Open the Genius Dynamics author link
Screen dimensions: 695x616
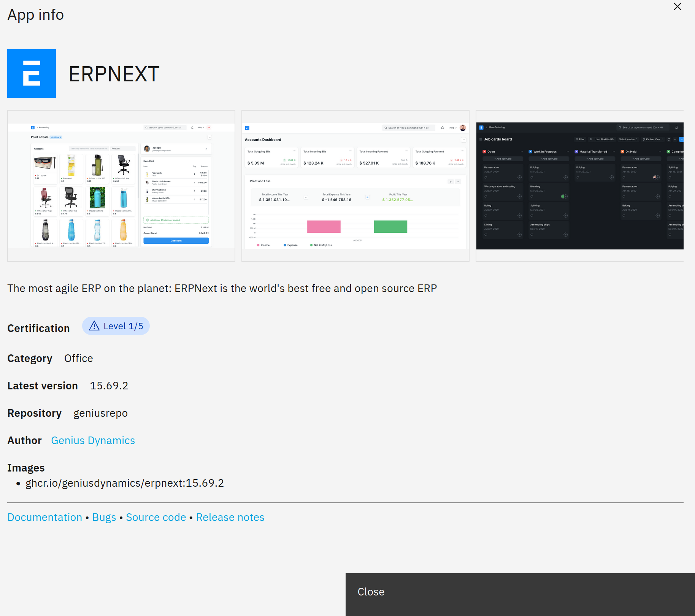pos(93,440)
